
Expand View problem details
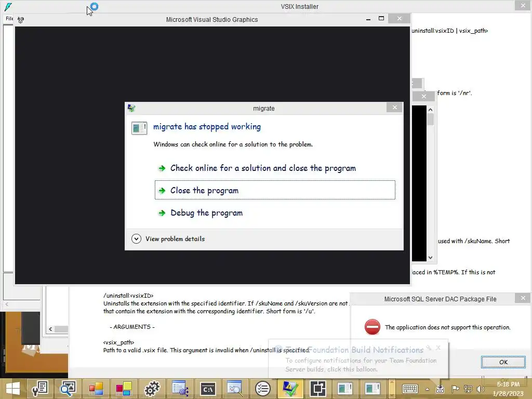tap(168, 239)
